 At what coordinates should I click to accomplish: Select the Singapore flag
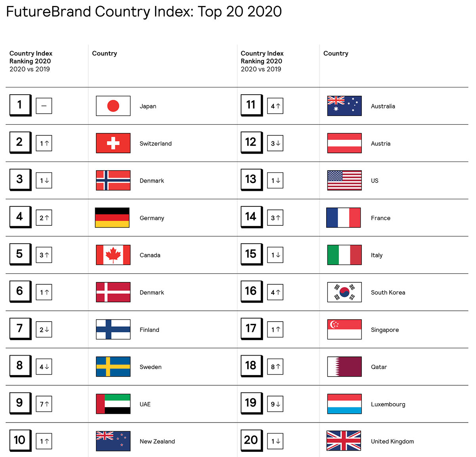pos(344,329)
